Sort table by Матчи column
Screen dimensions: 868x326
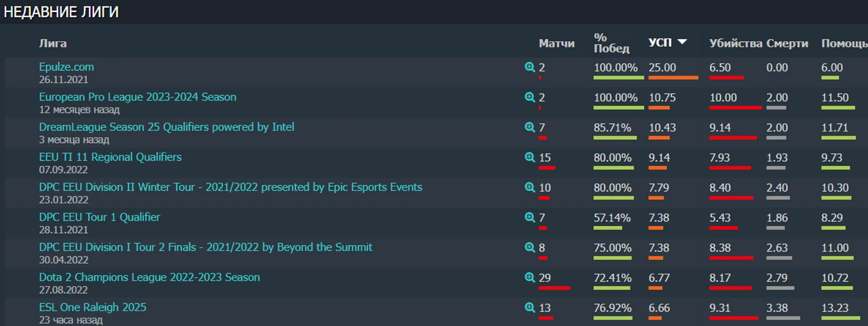[556, 43]
